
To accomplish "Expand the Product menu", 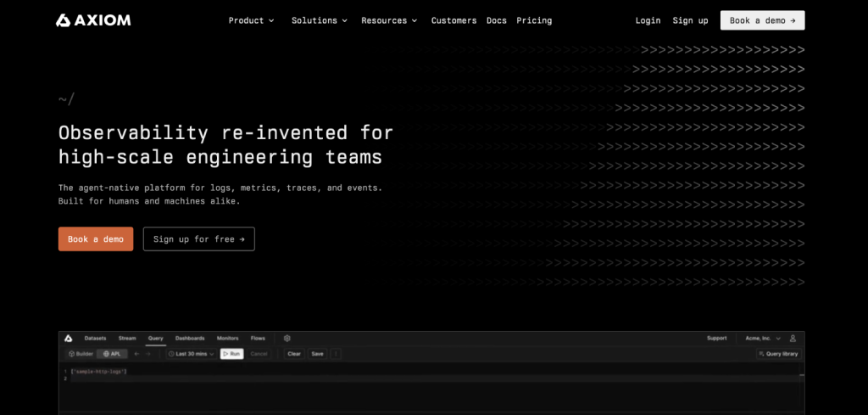I will [251, 20].
